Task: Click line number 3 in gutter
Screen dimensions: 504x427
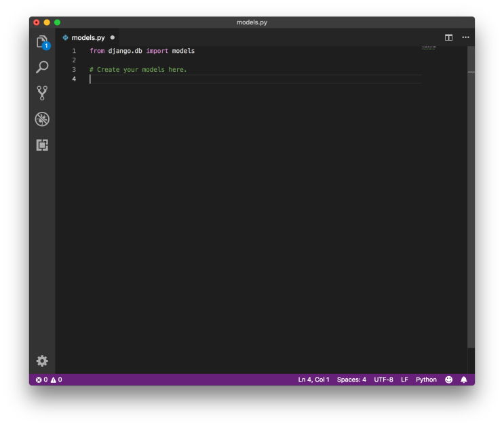Action: point(74,70)
